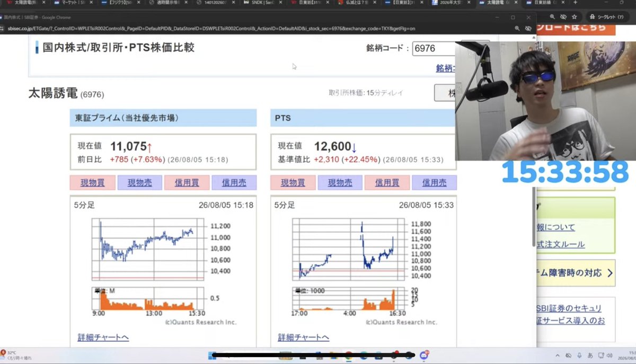Click the PTS change +2,310 (+22.45%)
This screenshot has height=364, width=636.
coord(347,159)
